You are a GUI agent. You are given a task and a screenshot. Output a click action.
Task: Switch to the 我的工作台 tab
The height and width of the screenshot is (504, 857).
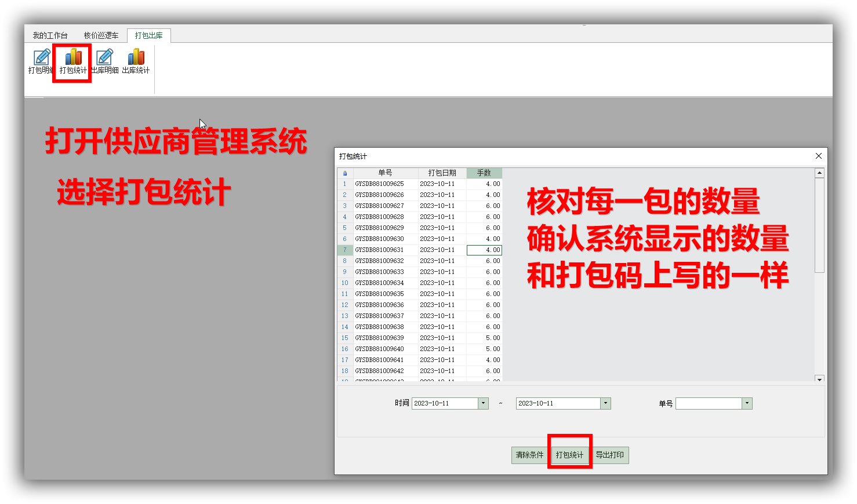(50, 35)
